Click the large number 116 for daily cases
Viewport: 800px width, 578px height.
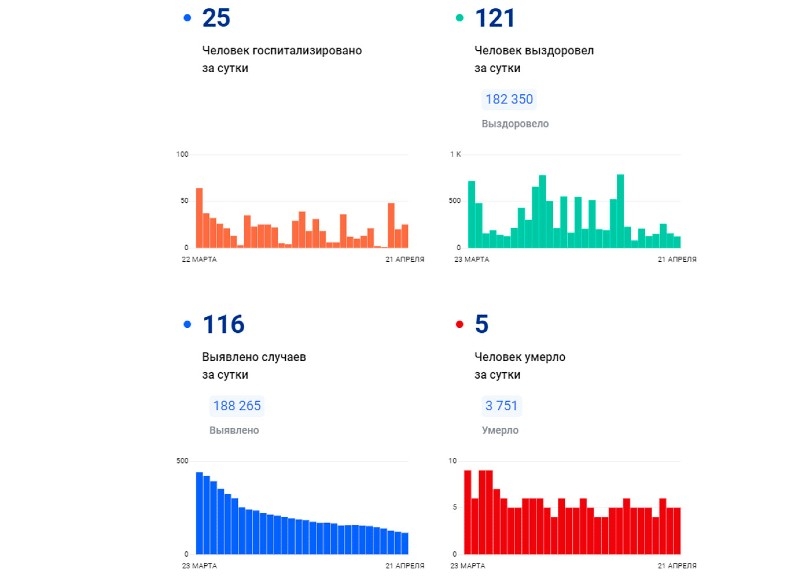pos(223,324)
